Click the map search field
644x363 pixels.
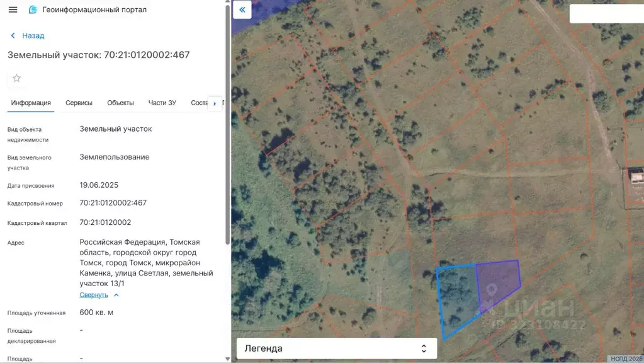606,14
